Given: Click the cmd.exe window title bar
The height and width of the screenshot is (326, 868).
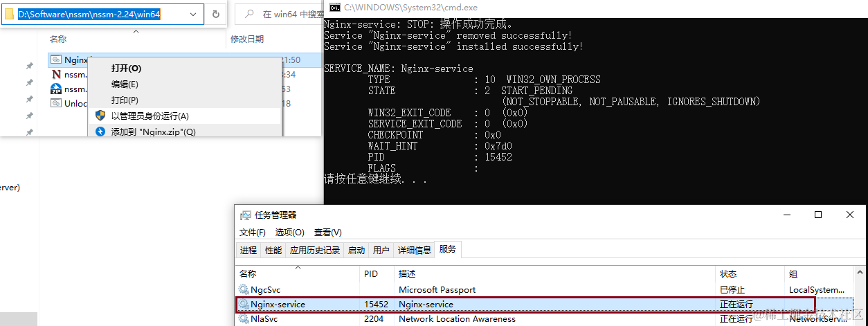Looking at the screenshot, I should click(x=595, y=8).
